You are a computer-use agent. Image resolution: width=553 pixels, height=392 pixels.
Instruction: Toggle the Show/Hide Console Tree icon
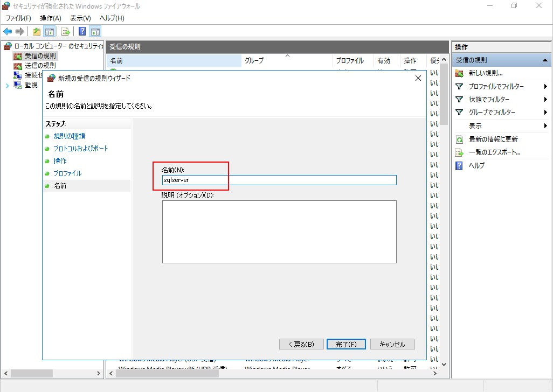point(49,31)
